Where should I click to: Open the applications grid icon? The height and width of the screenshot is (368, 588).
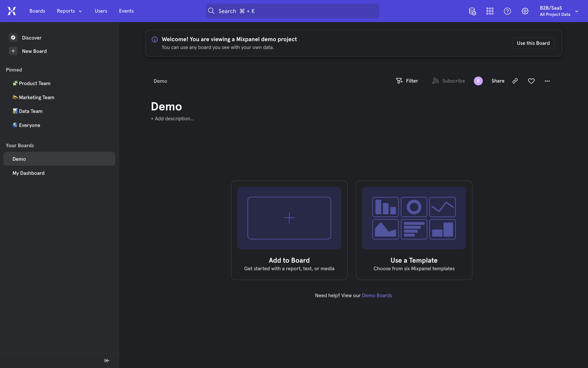[x=490, y=11]
